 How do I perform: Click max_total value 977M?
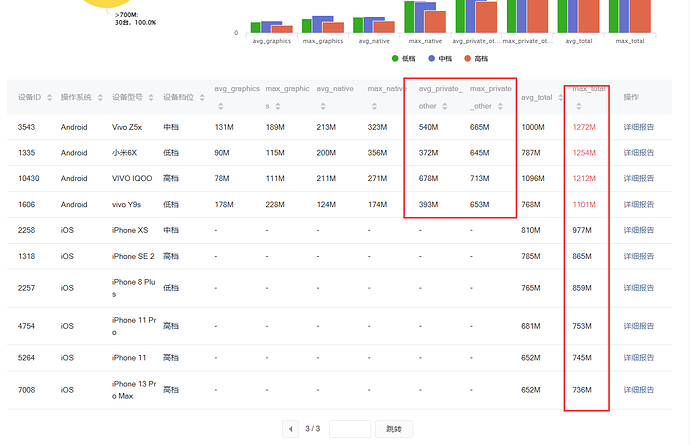[582, 230]
